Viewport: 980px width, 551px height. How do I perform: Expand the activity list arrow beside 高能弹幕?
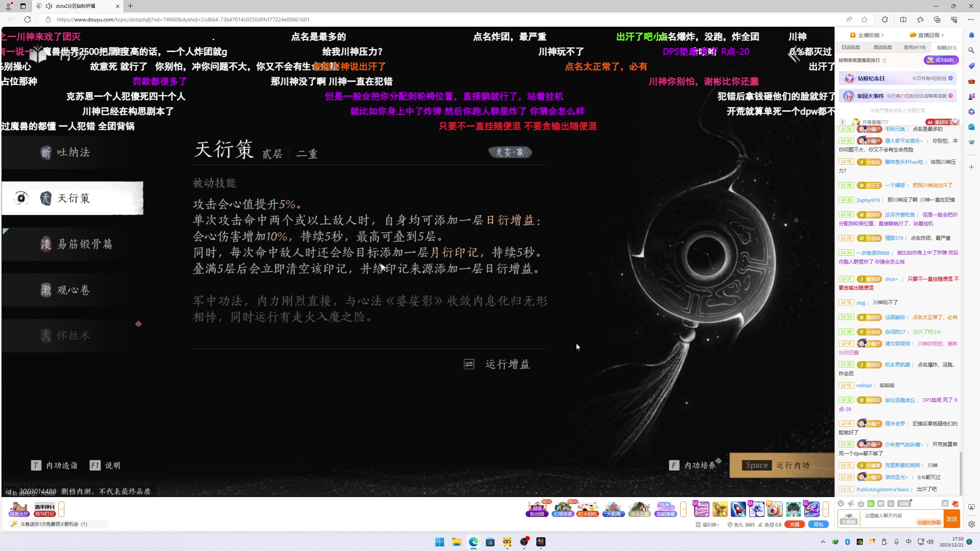pos(683,509)
